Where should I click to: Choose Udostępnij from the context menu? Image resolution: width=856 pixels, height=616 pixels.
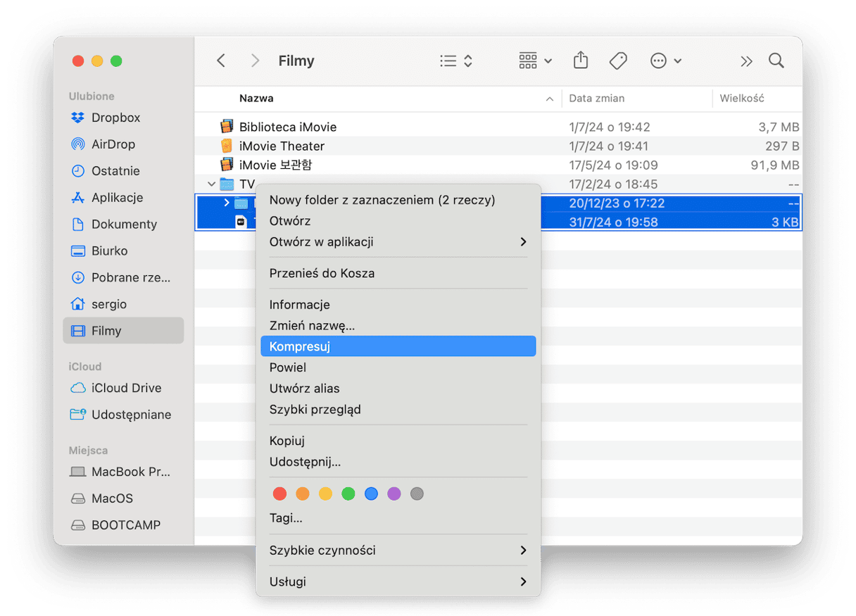398,462
